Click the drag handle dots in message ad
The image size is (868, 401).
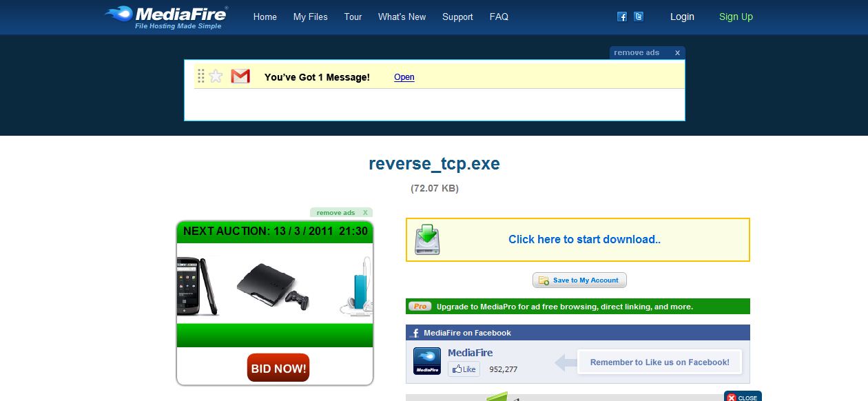pyautogui.click(x=201, y=76)
